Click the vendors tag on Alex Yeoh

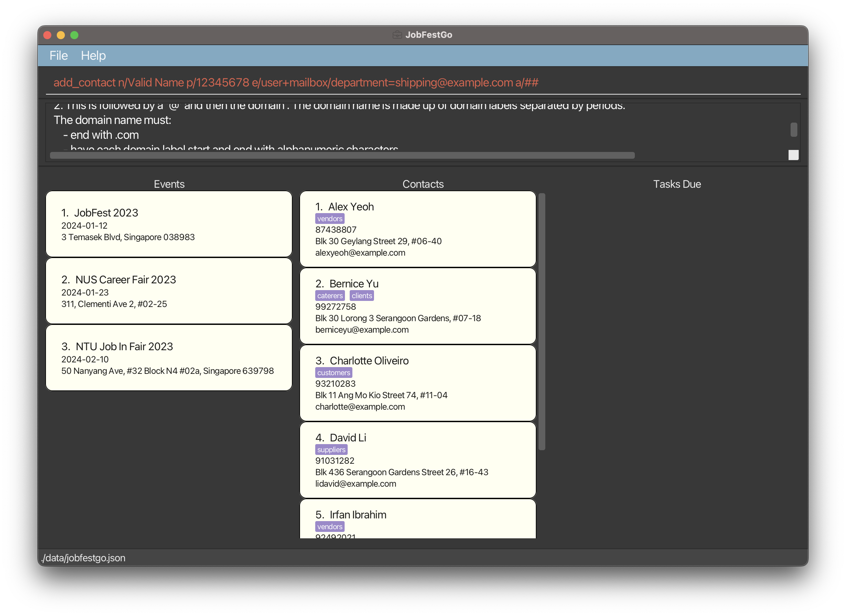coord(329,219)
